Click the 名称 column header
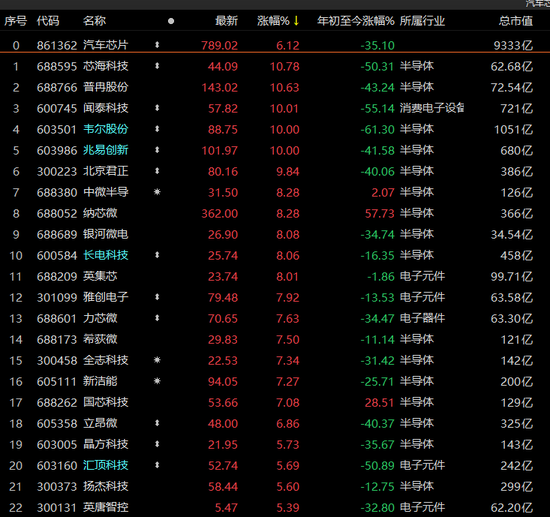The height and width of the screenshot is (517, 550). [x=94, y=21]
